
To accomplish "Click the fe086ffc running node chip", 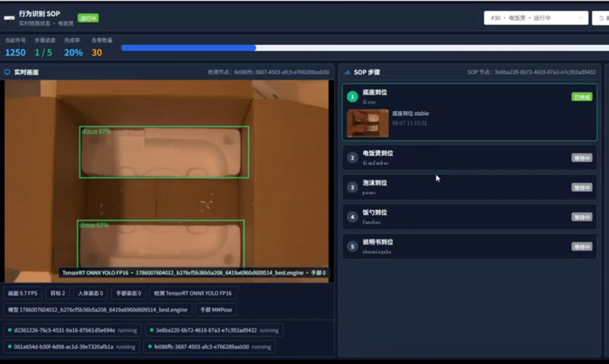I will [x=210, y=346].
